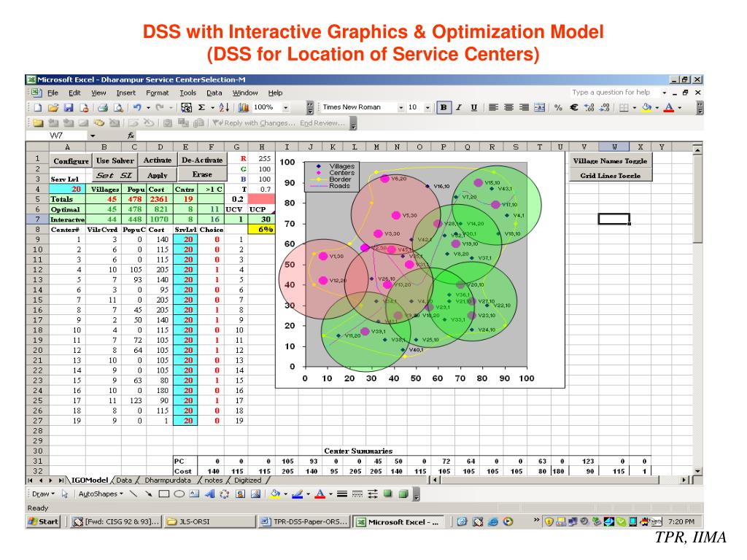
Task: Open the Data menu
Action: click(x=214, y=93)
